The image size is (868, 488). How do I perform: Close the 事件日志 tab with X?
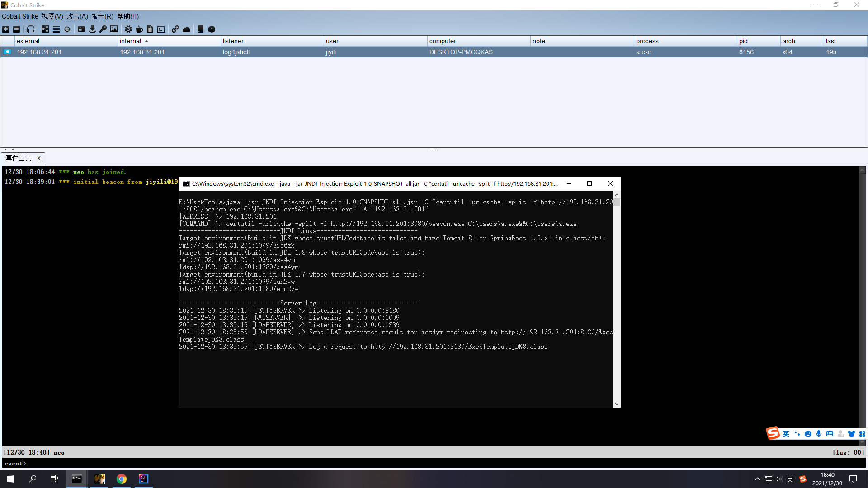[x=39, y=158]
